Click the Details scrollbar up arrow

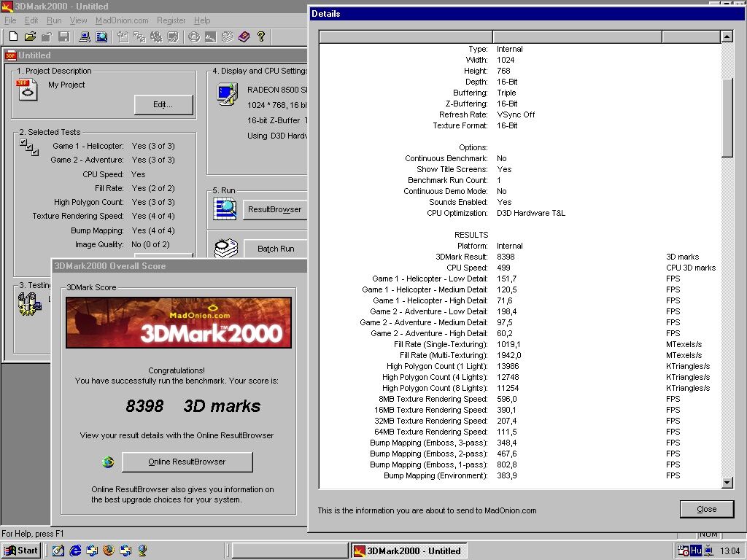[727, 36]
